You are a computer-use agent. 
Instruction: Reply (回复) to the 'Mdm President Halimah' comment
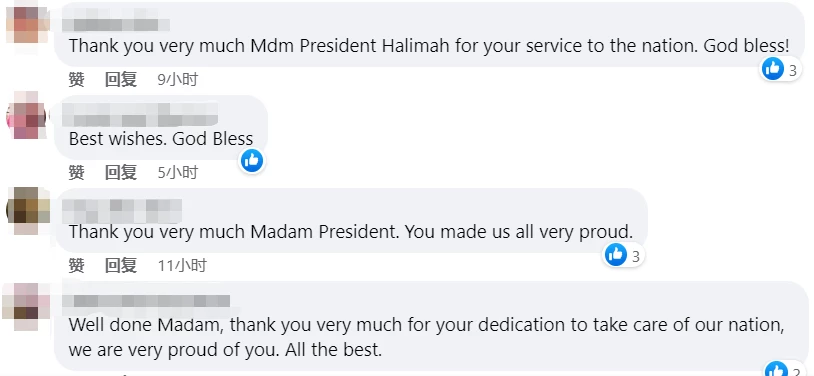(x=121, y=79)
